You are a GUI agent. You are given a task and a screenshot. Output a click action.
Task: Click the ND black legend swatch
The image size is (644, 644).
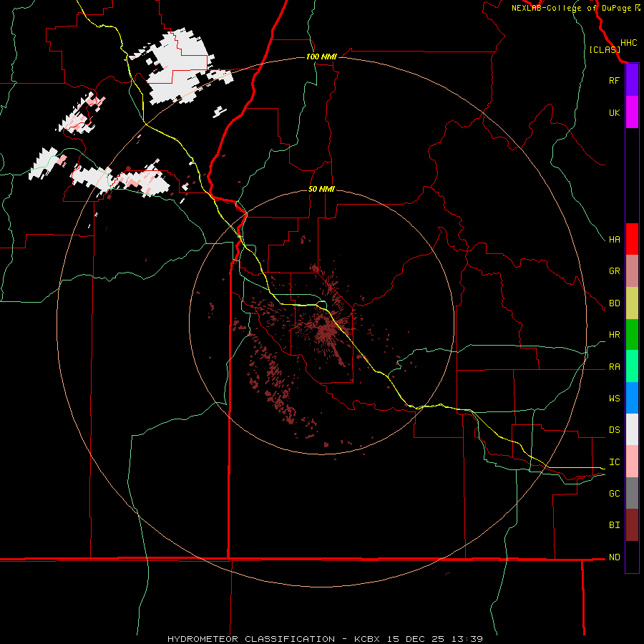click(632, 557)
